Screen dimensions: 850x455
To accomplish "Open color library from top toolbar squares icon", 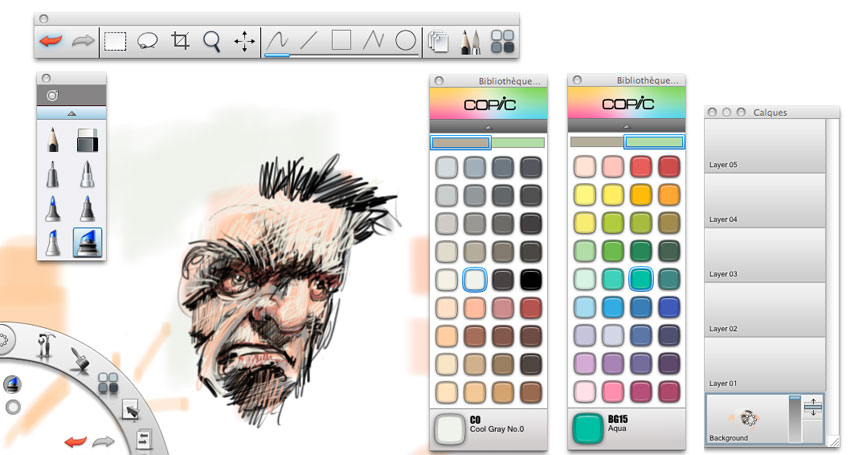I will 502,41.
